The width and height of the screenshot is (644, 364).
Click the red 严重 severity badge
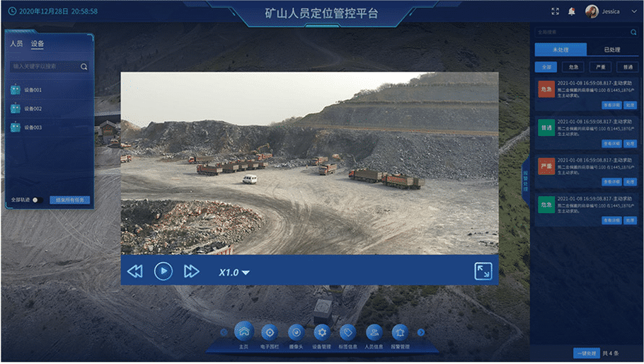point(546,166)
